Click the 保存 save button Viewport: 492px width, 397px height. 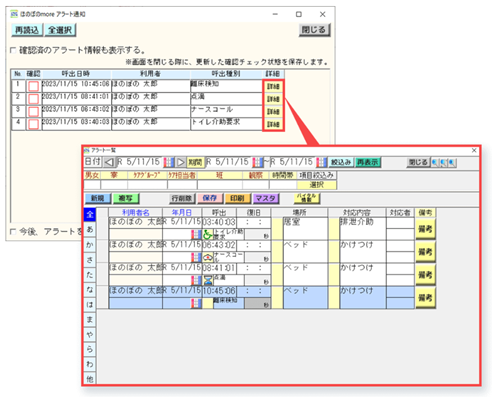tap(210, 198)
